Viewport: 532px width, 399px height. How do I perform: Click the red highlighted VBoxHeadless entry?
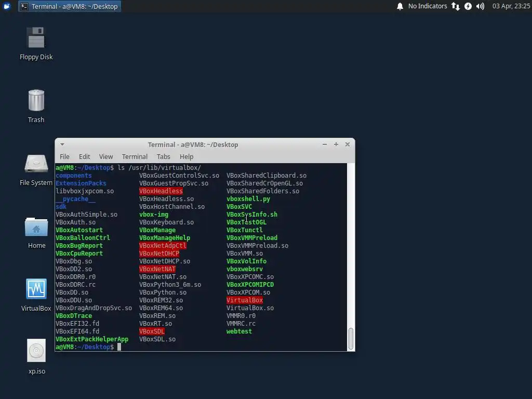(x=161, y=191)
